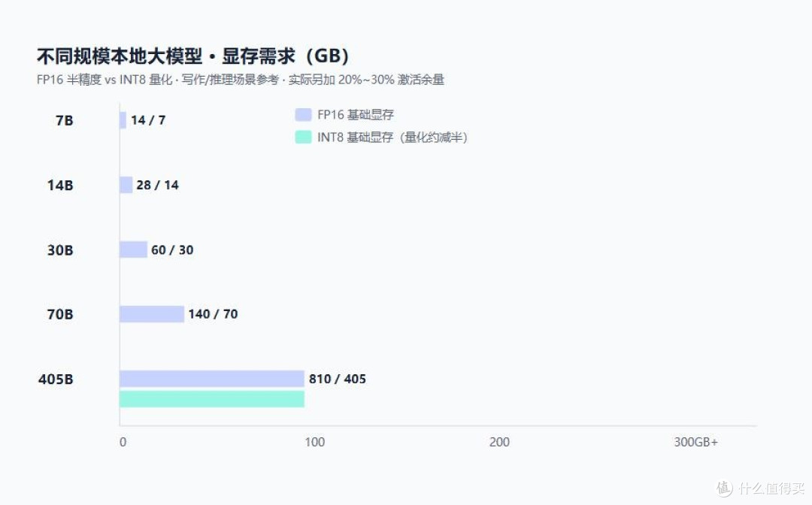This screenshot has height=505, width=812.
Task: Click the axis tick label 300GB+
Action: click(696, 442)
